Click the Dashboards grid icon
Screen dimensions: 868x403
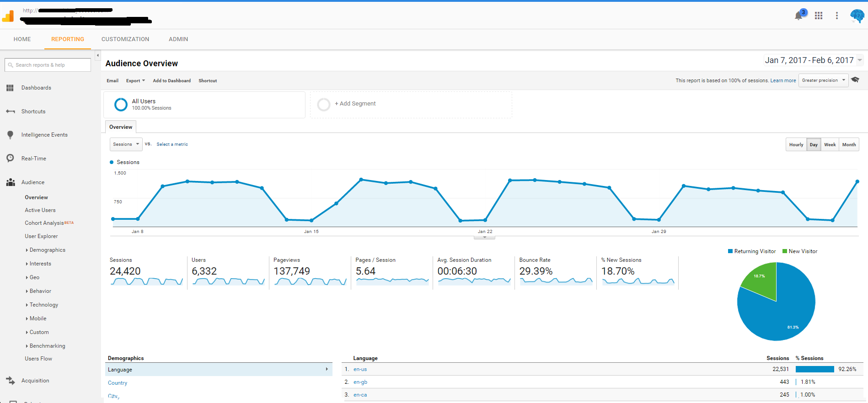pos(10,88)
